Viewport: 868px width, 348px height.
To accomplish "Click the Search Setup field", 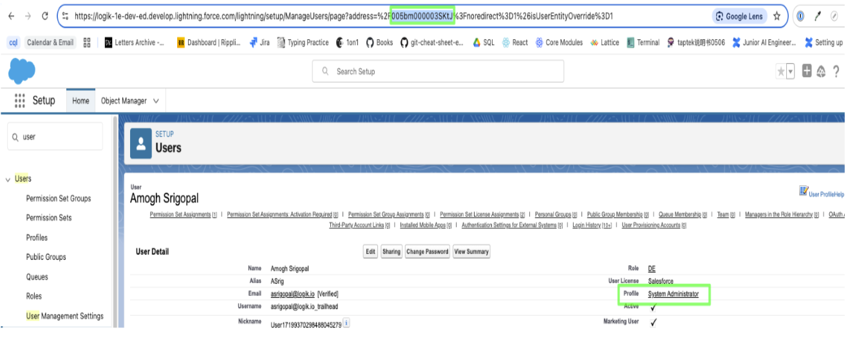I will [x=438, y=71].
